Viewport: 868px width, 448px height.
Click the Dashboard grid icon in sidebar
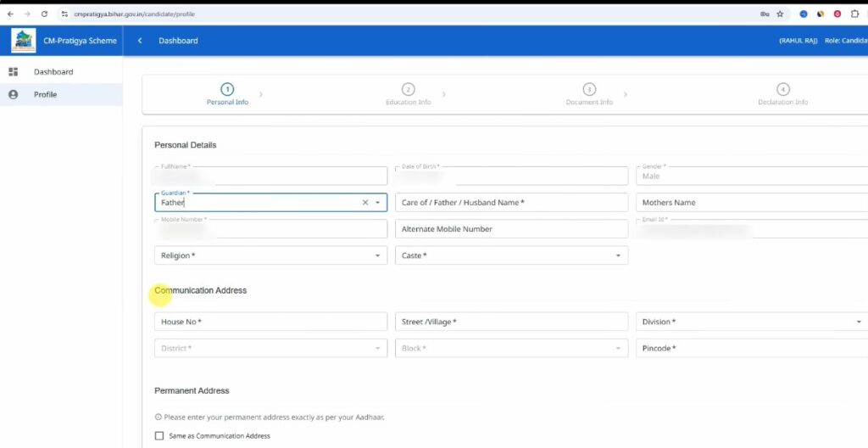[x=13, y=72]
